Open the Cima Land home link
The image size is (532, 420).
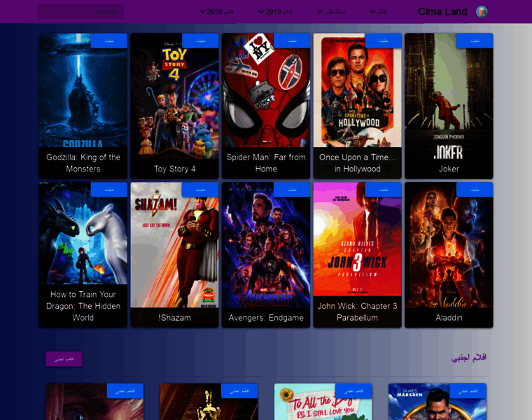click(x=442, y=11)
